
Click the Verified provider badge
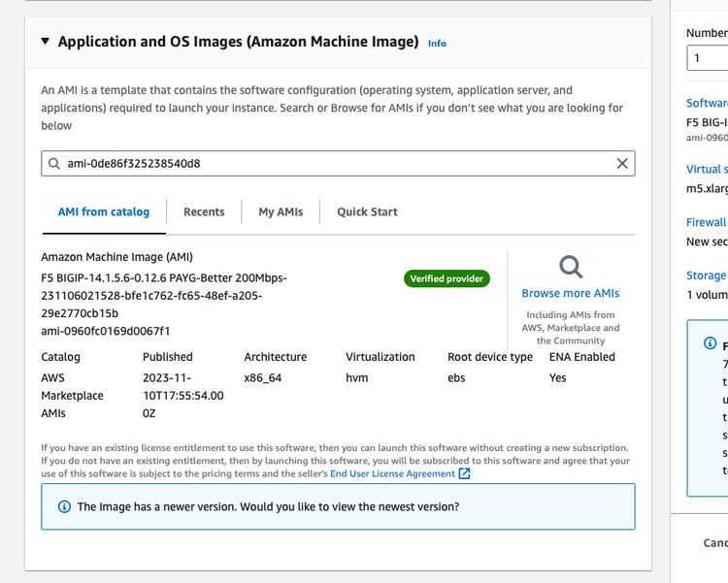[x=447, y=278]
